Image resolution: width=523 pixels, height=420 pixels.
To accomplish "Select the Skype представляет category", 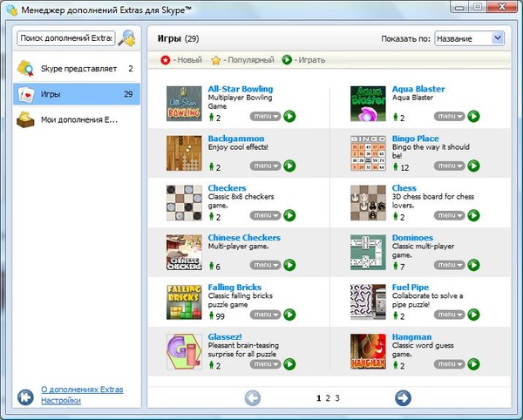I will coord(77,69).
